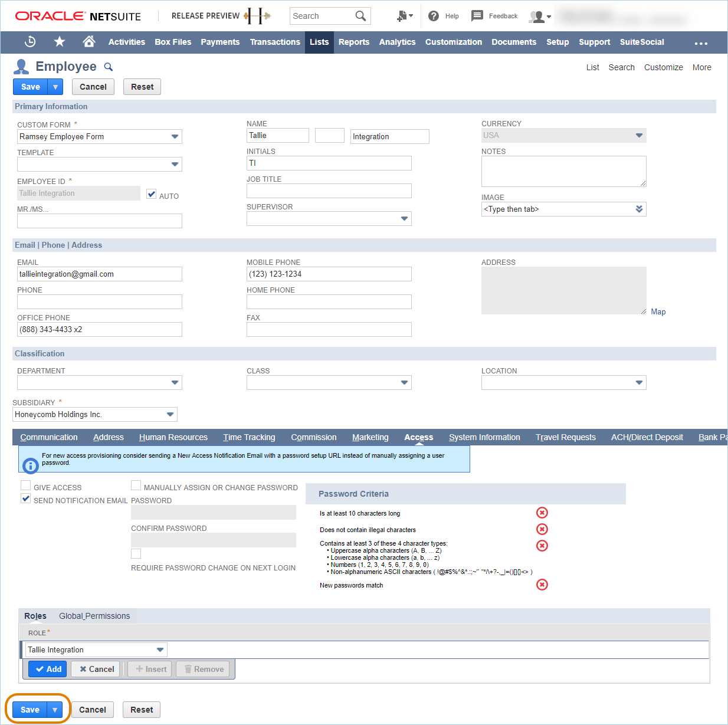This screenshot has width=728, height=725.
Task: Click the Office Phone input field
Action: click(100, 330)
